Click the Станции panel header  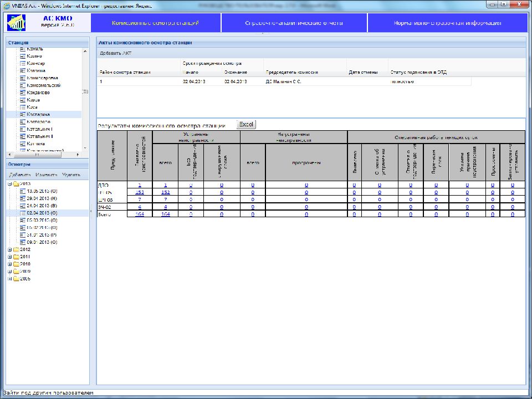[x=48, y=43]
